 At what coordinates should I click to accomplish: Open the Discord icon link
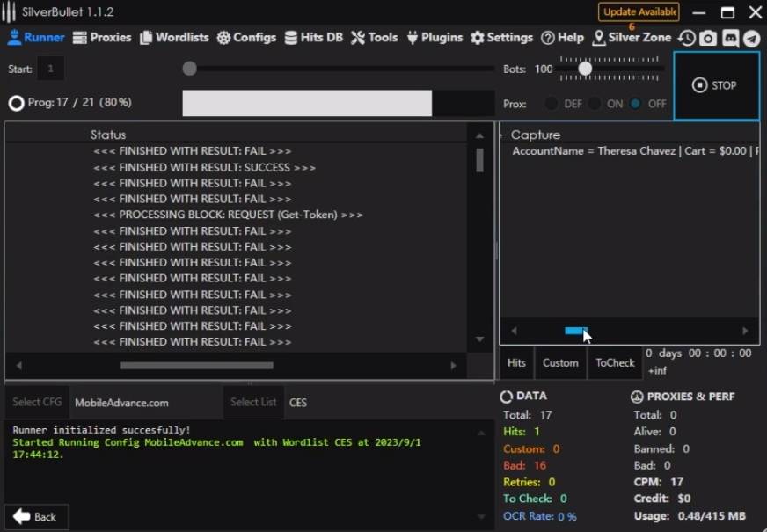(730, 38)
